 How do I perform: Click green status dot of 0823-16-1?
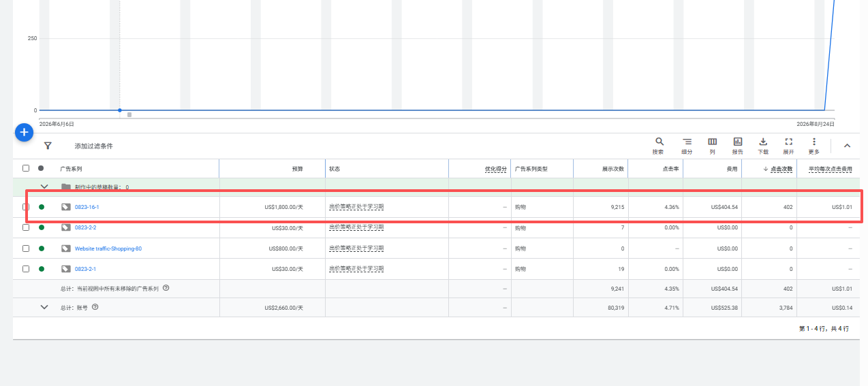42,207
